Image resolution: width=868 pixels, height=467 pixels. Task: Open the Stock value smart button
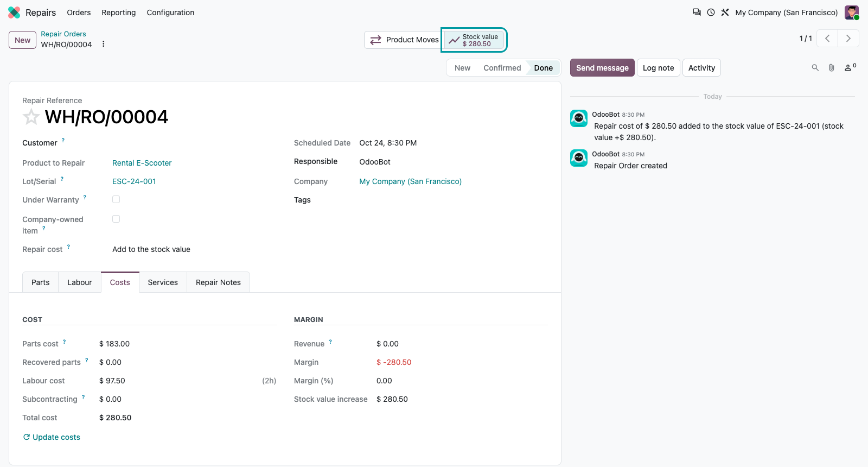474,40
